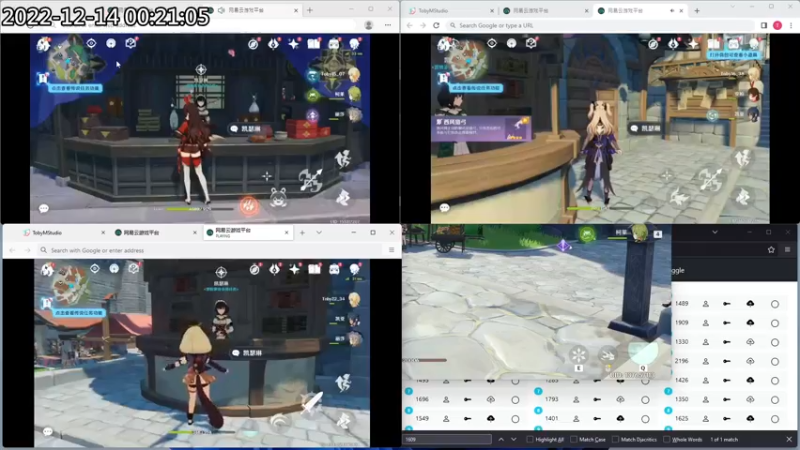Enable the Match Diacritics checkbox in the find bar
Image resolution: width=800 pixels, height=450 pixels.
tap(615, 439)
